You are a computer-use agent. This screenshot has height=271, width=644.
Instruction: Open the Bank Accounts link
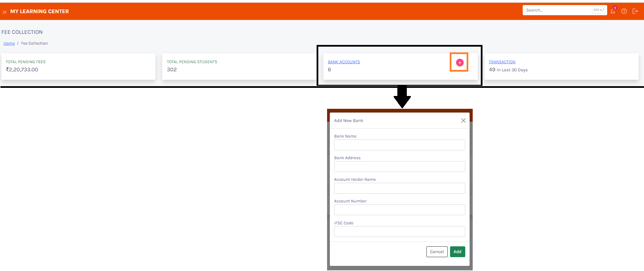(344, 62)
